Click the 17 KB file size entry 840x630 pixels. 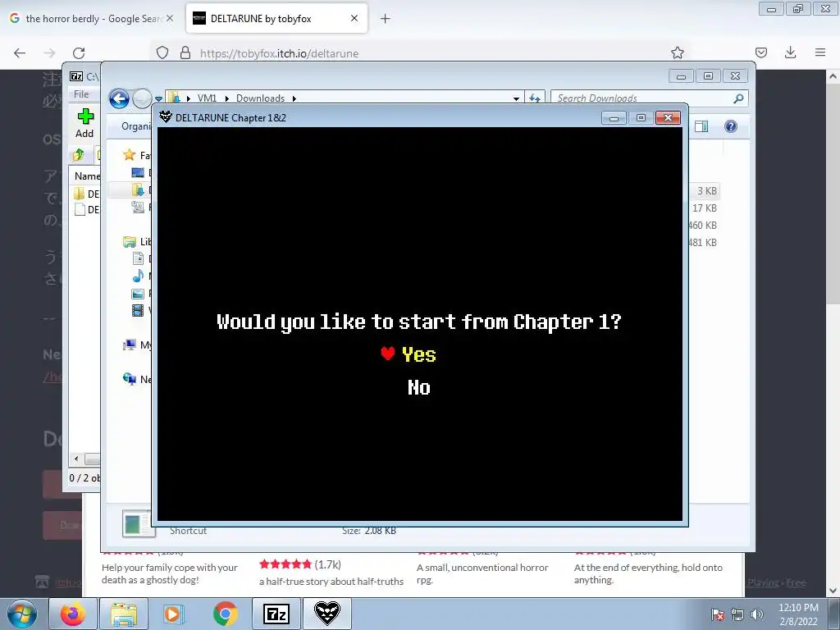705,208
